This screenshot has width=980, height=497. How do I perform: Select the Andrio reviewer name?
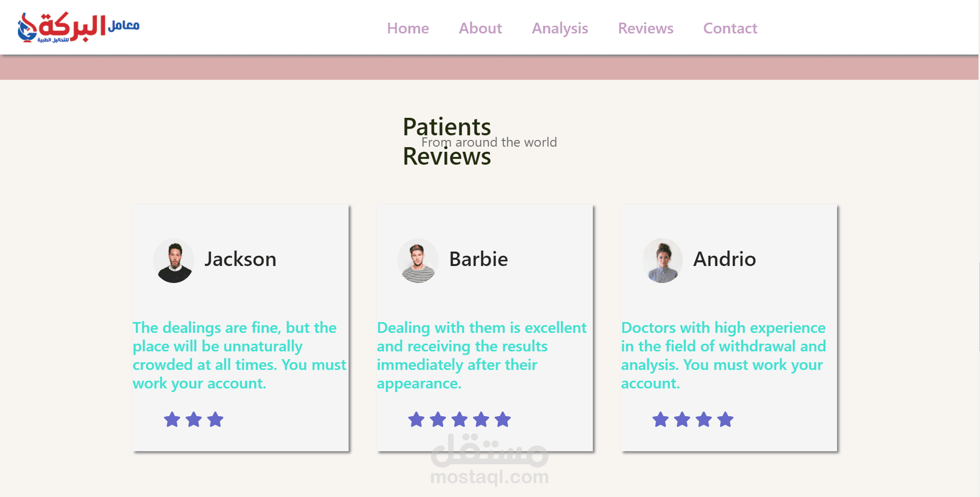724,259
